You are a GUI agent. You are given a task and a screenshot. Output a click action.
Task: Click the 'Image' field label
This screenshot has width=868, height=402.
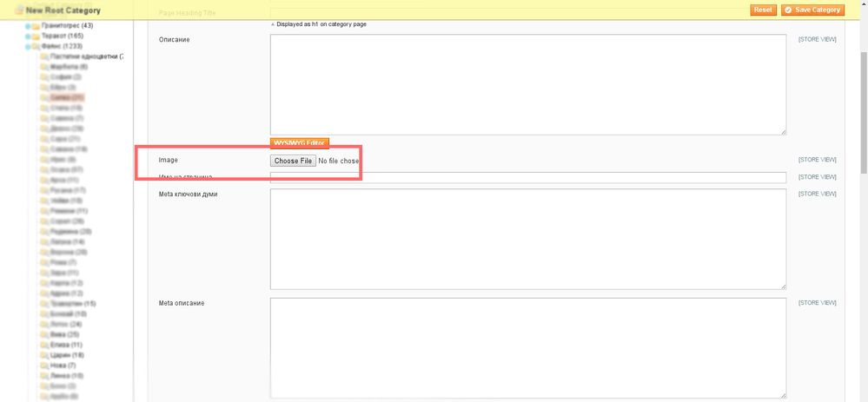[x=169, y=160]
